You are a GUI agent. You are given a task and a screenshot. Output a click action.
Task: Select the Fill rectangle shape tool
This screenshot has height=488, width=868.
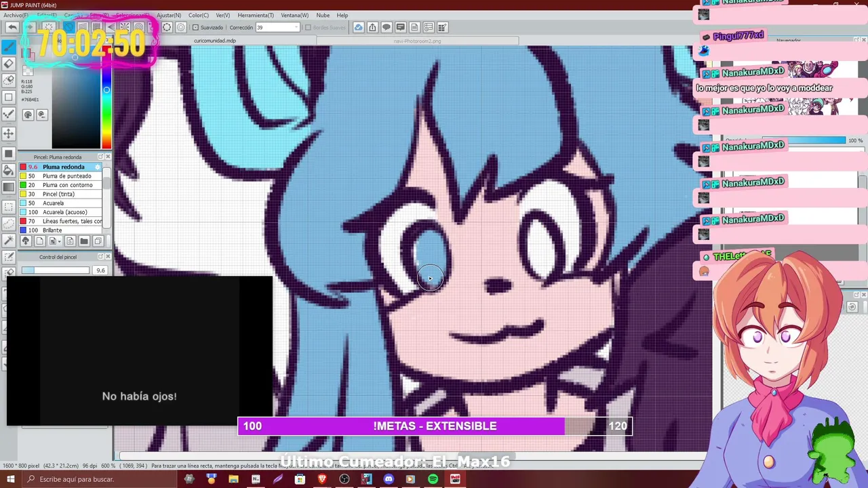click(x=9, y=154)
